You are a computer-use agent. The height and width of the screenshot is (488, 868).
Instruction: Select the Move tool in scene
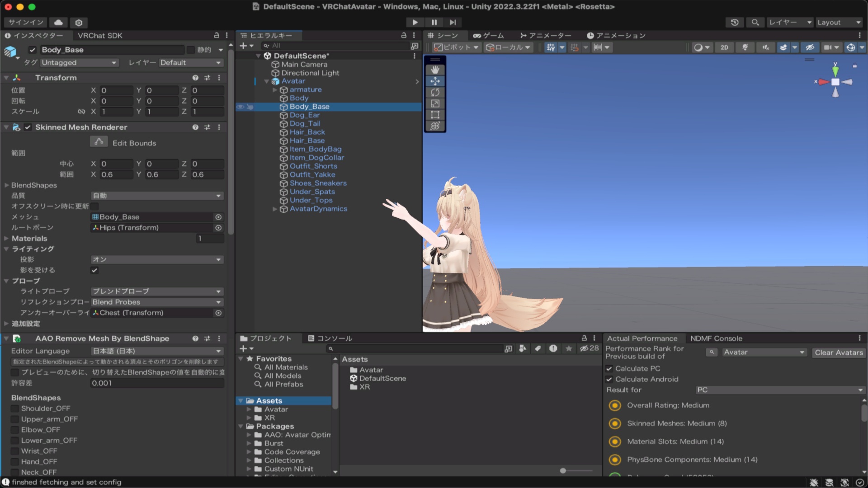[435, 81]
